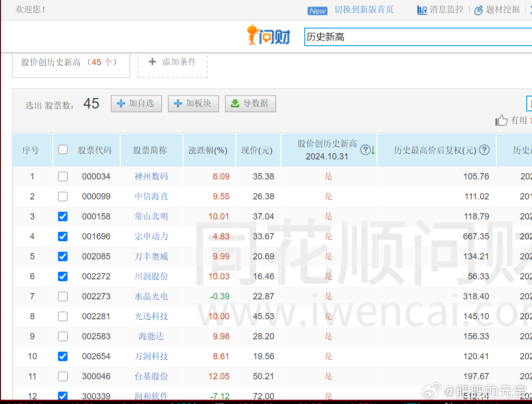
Task: Toggle the select-all checkbox in table header
Action: tap(63, 150)
